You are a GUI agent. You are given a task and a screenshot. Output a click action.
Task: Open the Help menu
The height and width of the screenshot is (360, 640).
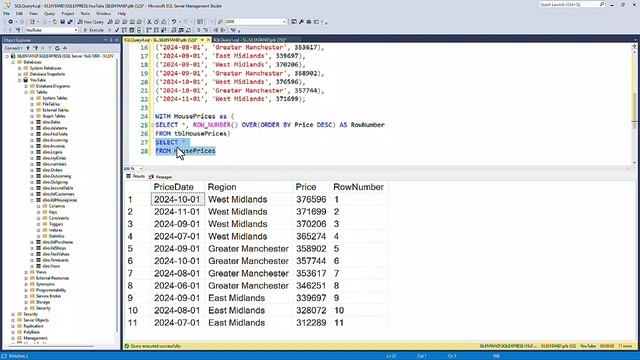point(122,13)
